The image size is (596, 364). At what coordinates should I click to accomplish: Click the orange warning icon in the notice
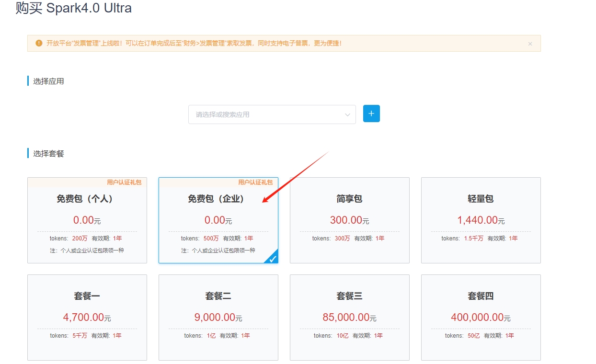point(39,43)
